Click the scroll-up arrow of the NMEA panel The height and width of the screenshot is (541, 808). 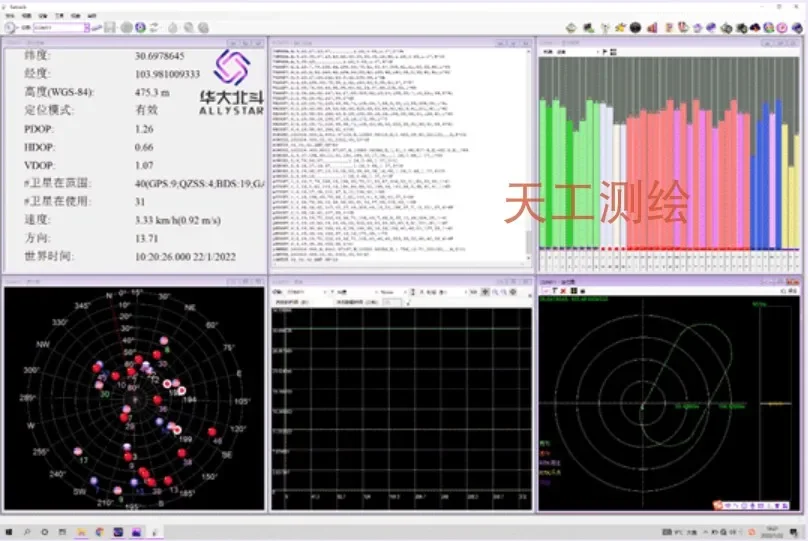click(528, 52)
